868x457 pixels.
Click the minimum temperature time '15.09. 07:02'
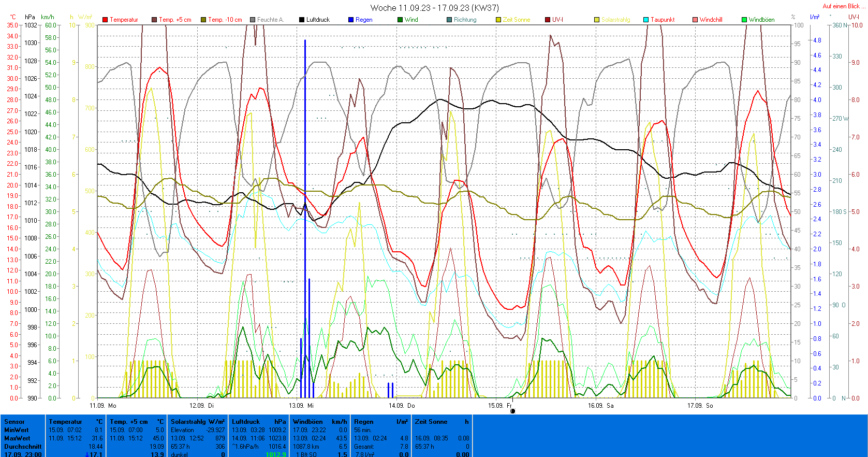click(x=65, y=430)
